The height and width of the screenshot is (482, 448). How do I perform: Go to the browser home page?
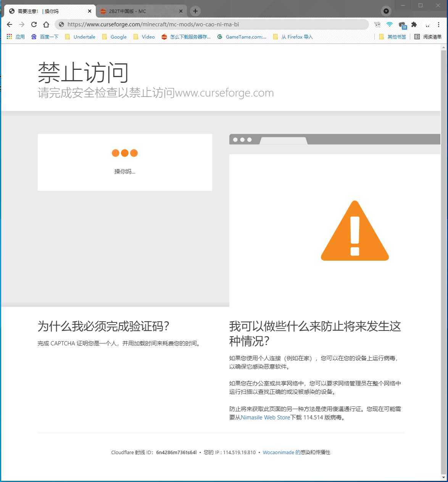coord(46,24)
